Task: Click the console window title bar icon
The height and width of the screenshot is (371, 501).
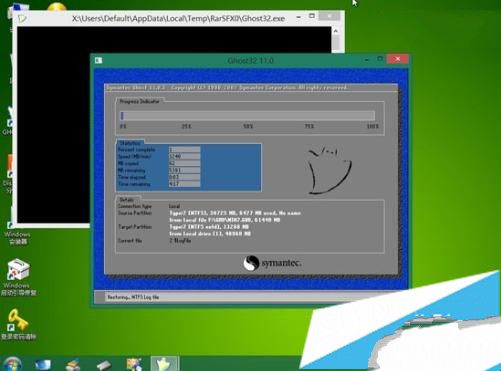Action: tap(22, 18)
